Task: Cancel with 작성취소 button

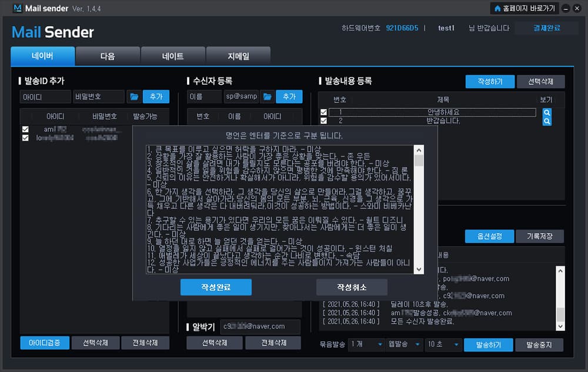Action: click(x=352, y=287)
